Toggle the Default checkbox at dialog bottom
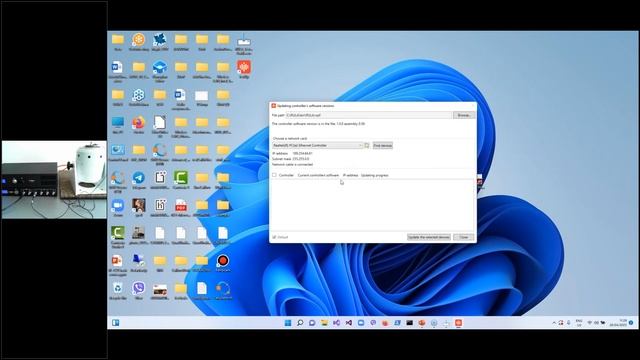 [274, 237]
